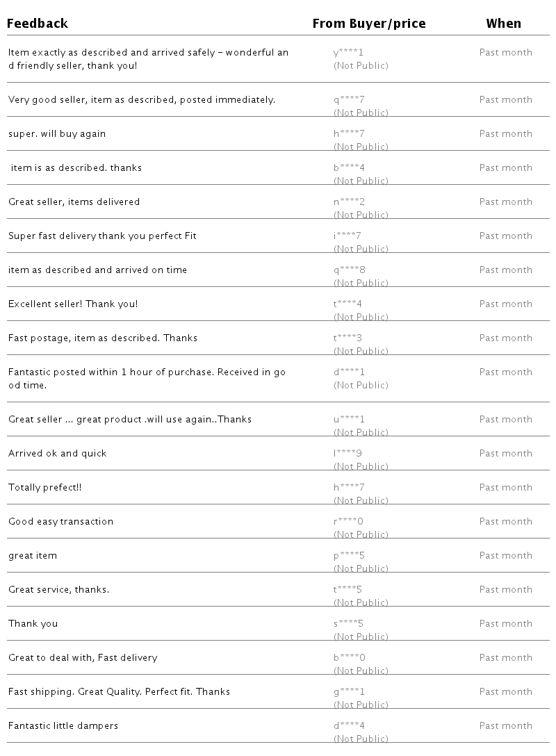Open buyer y****1's profile
Image resolution: width=556 pixels, height=756 pixels.
pyautogui.click(x=349, y=53)
